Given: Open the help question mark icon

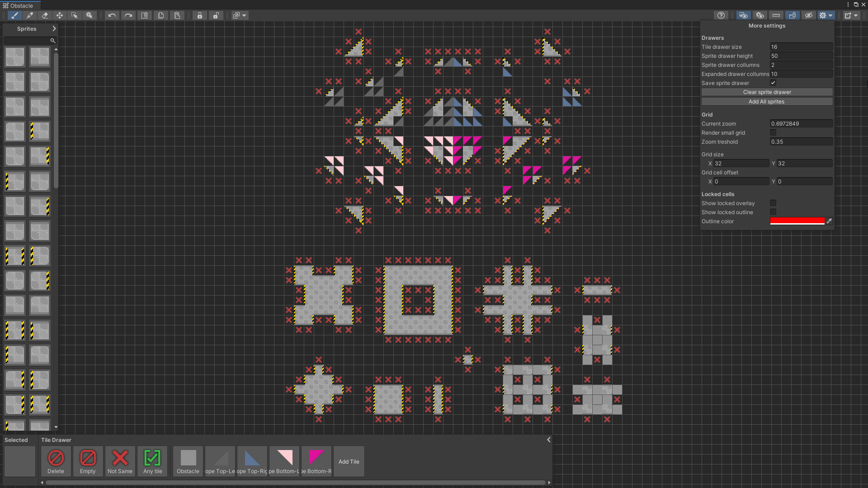Looking at the screenshot, I should click(721, 15).
